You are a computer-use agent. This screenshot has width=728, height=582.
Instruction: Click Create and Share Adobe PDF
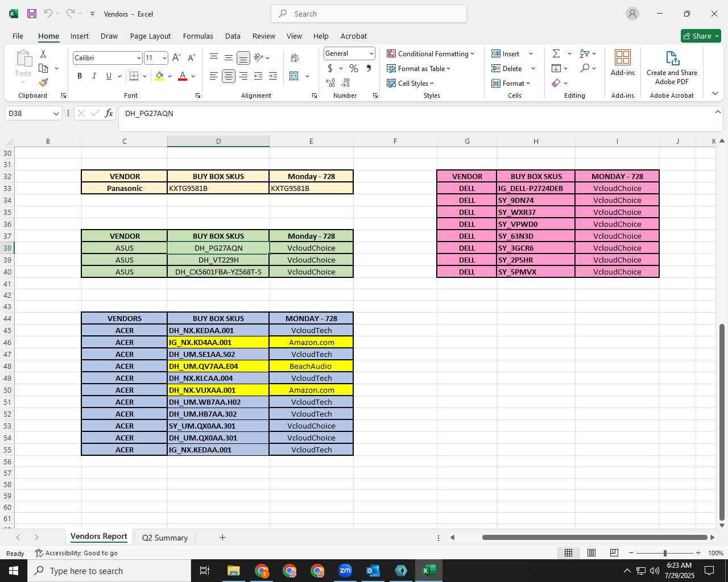click(x=672, y=68)
